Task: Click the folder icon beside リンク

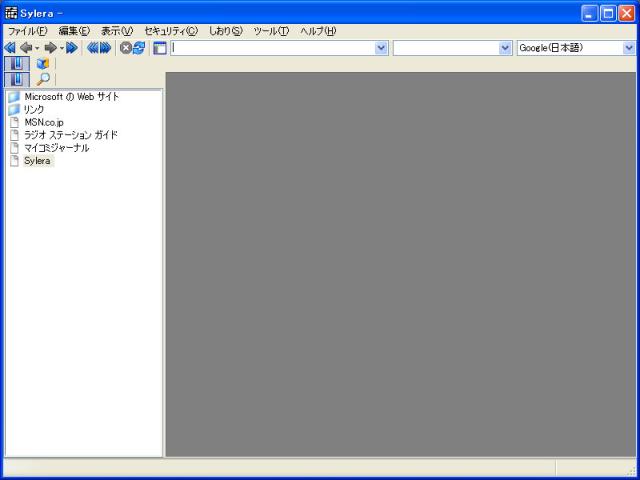Action: pos(14,109)
